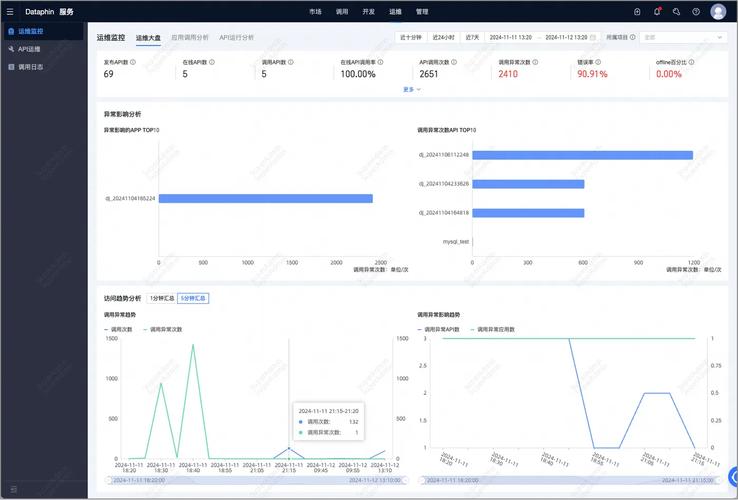Click the 调用日志 sidebar icon
738x500 pixels.
(11, 67)
